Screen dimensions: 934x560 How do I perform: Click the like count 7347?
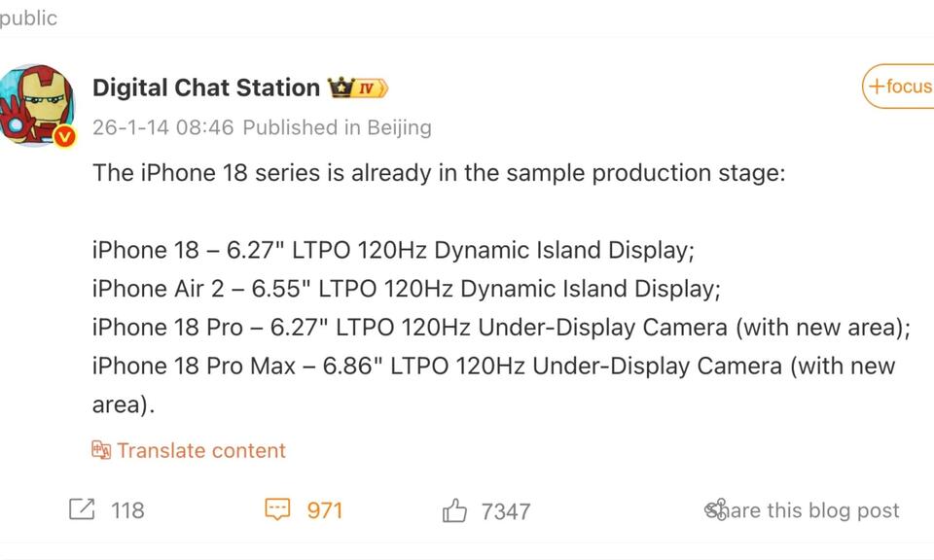[502, 509]
